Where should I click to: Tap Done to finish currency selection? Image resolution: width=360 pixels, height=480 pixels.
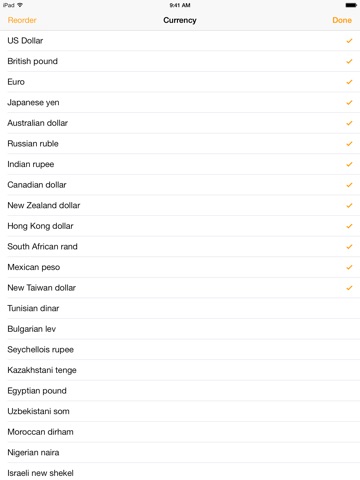pos(342,20)
